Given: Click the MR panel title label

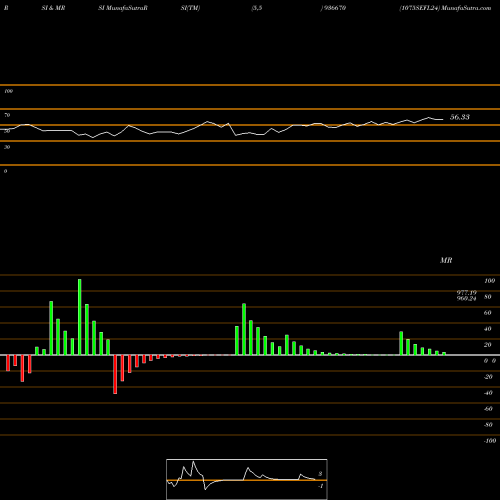Looking at the screenshot, I should coord(446,260).
